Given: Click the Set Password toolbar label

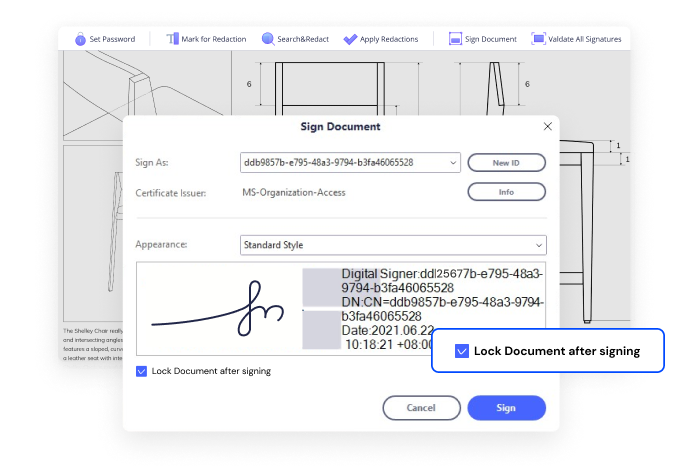Looking at the screenshot, I should click(x=112, y=39).
